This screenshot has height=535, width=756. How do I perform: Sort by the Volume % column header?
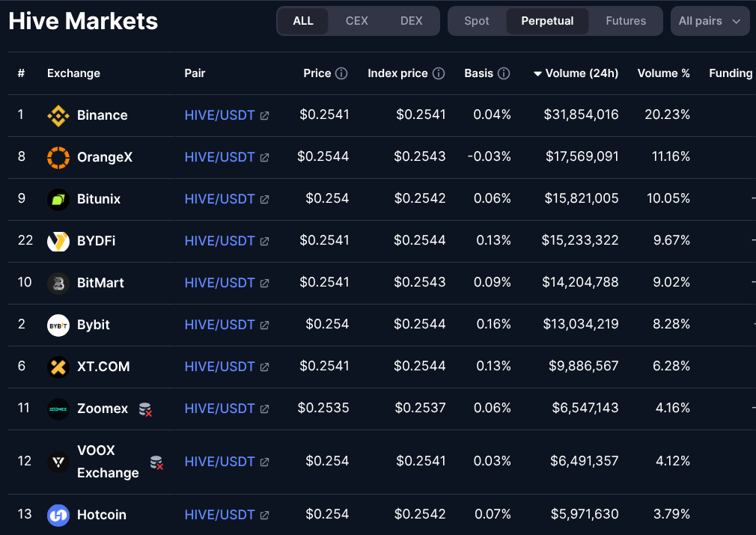tap(663, 73)
